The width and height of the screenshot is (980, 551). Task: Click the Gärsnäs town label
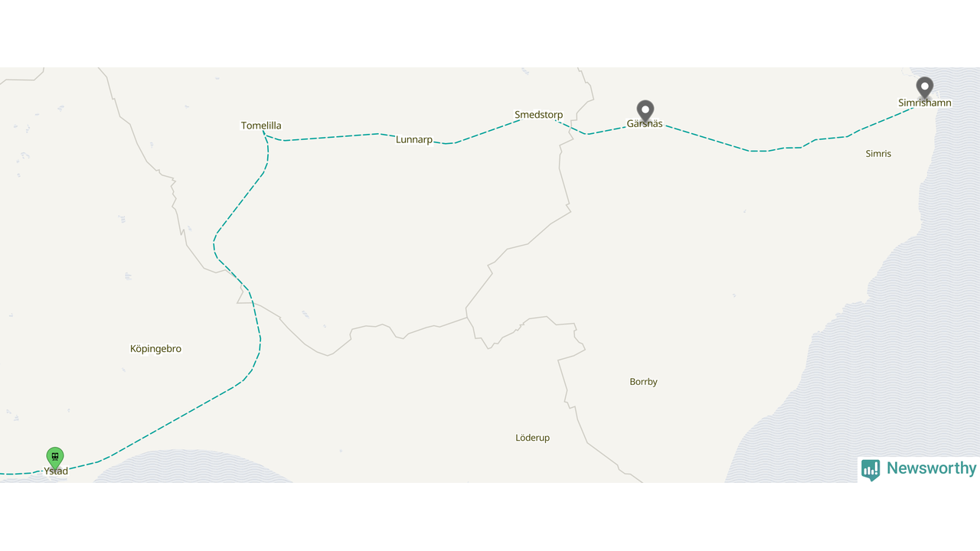click(645, 123)
